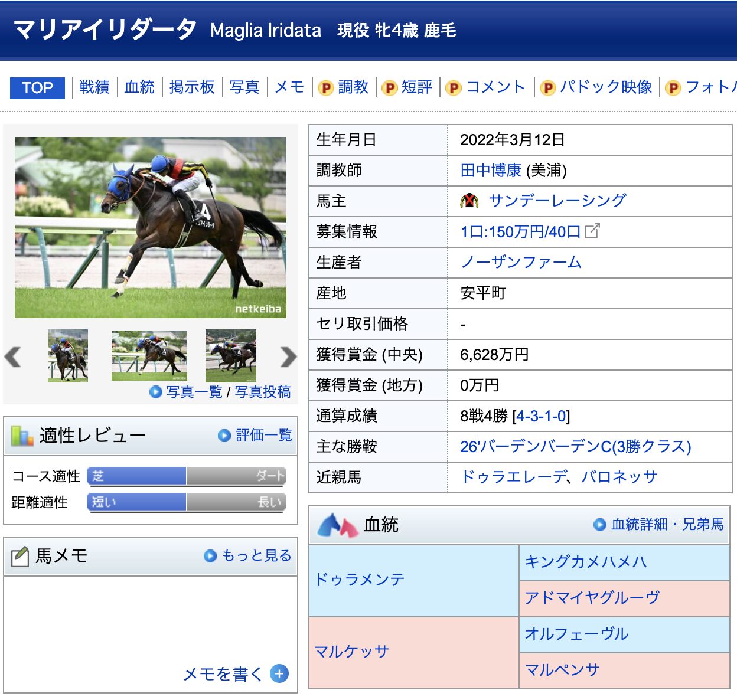
Task: Click the premium P icon beside 調教
Action: (x=325, y=88)
